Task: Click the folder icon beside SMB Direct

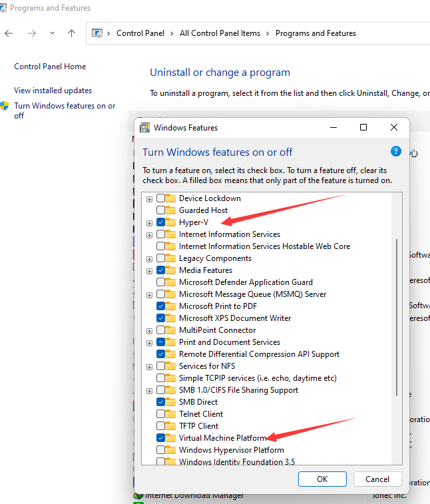Action: (x=170, y=401)
